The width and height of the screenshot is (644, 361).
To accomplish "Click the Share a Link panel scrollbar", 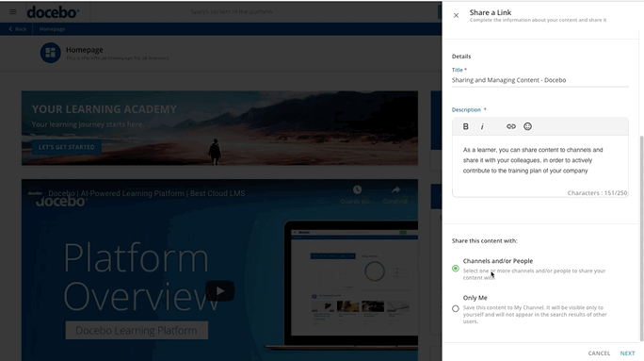I will [x=641, y=238].
